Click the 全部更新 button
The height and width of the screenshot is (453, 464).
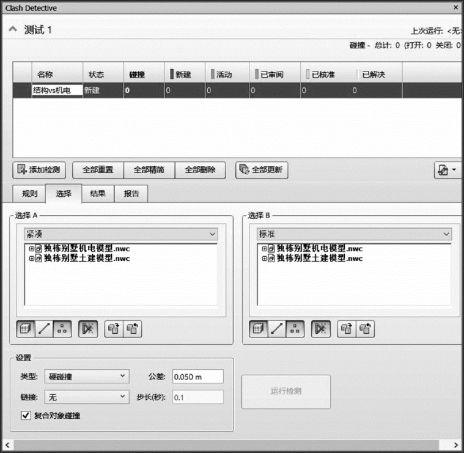click(x=262, y=170)
